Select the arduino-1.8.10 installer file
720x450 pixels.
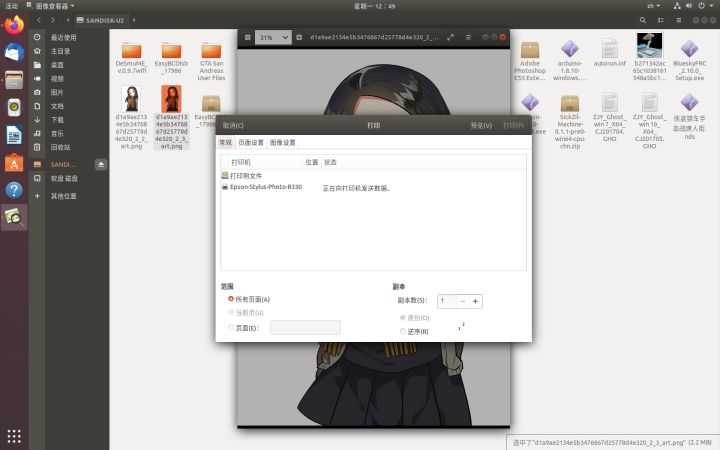click(569, 61)
